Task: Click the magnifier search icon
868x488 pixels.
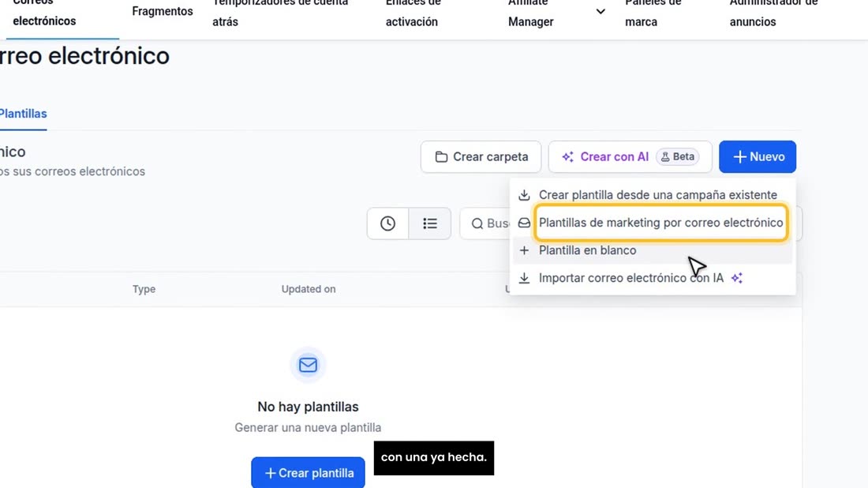Action: (477, 223)
